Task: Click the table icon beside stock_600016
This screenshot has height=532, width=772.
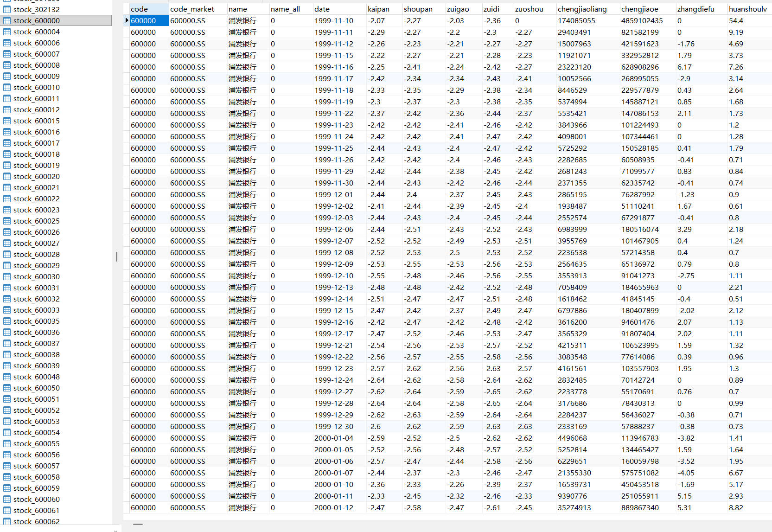Action: [7, 132]
